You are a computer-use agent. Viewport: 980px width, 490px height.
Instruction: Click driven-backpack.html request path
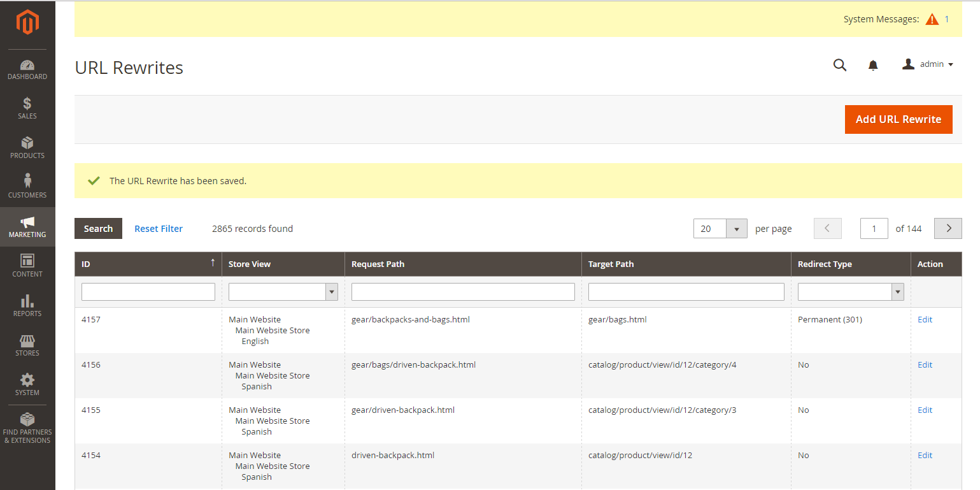click(393, 455)
